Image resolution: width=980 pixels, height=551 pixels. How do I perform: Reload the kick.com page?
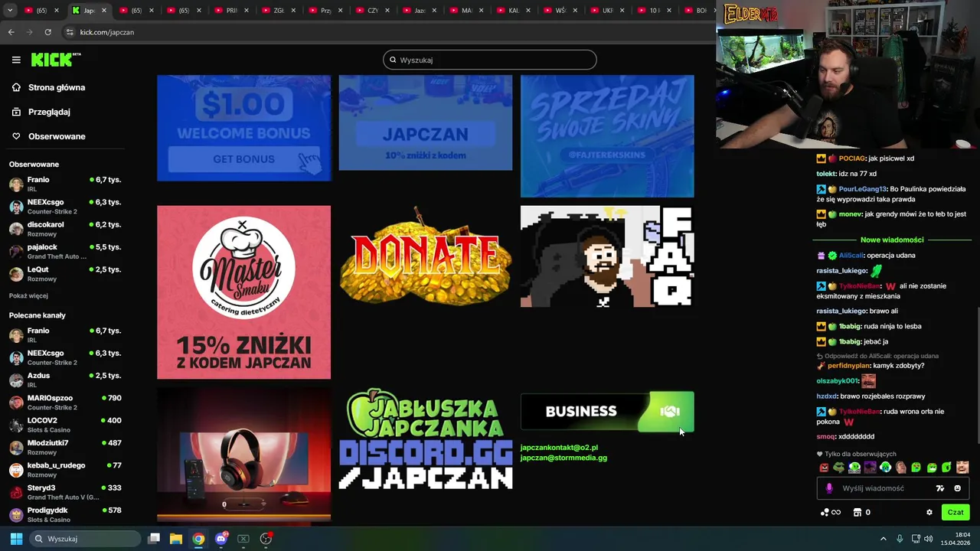click(x=47, y=32)
